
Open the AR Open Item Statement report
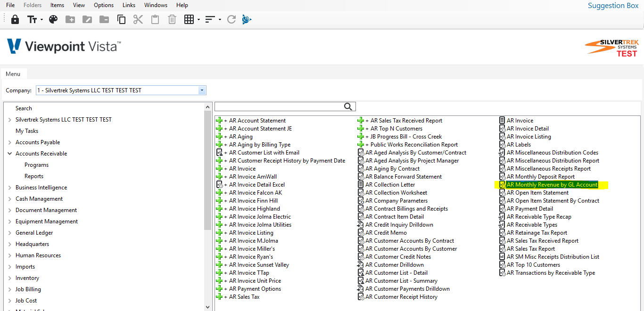(538, 193)
